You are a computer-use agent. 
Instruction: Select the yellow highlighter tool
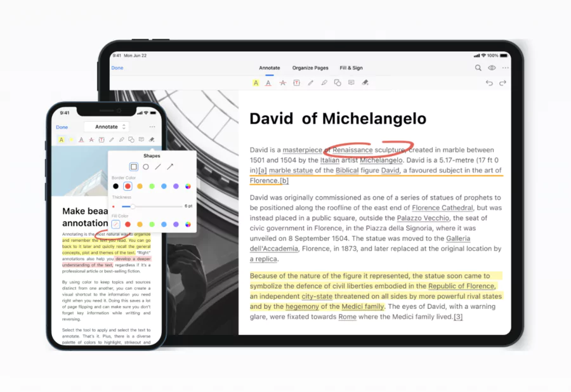[256, 82]
